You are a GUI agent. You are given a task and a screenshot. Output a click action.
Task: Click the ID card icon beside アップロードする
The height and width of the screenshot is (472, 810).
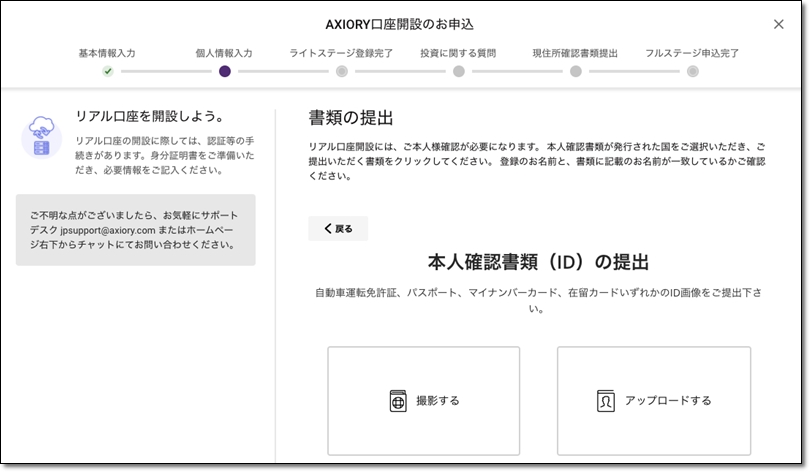point(605,401)
